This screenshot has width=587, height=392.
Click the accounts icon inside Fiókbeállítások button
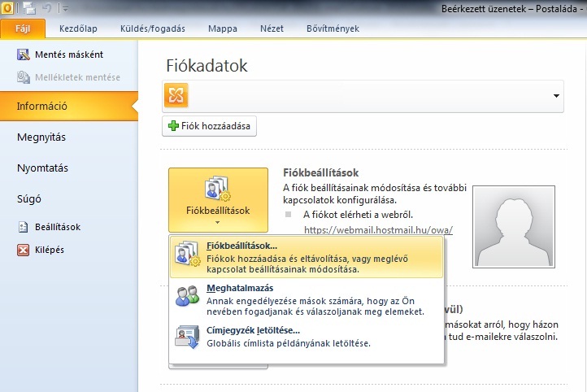coord(218,189)
